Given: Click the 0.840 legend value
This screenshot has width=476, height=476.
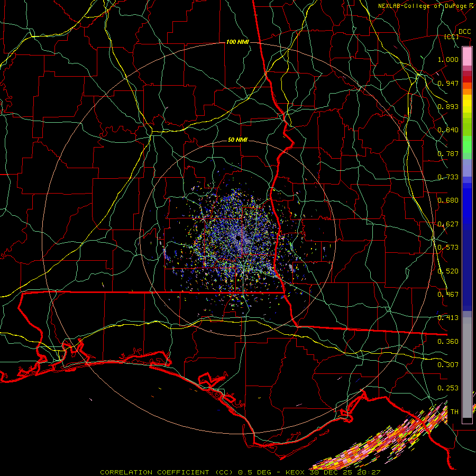Looking at the screenshot, I should (448, 130).
